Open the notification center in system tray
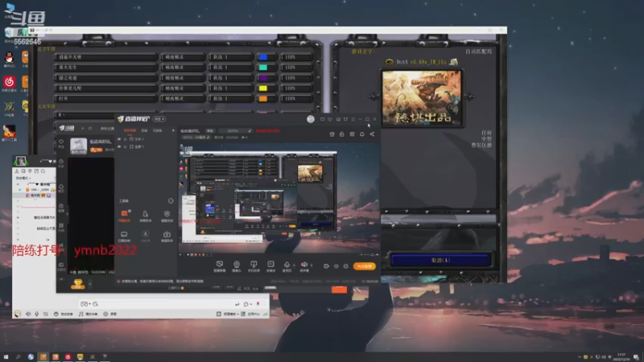This screenshot has height=362, width=644. [x=636, y=357]
